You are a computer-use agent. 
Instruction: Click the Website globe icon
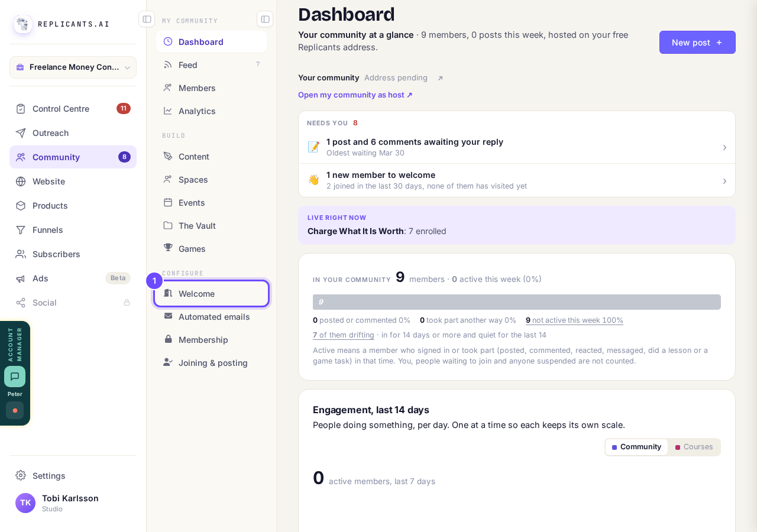[21, 181]
